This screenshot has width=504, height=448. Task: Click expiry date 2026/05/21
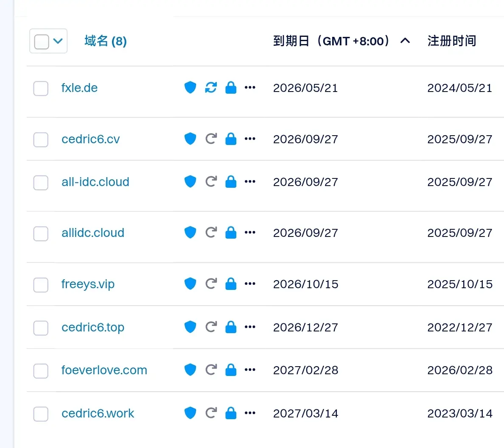tap(305, 88)
